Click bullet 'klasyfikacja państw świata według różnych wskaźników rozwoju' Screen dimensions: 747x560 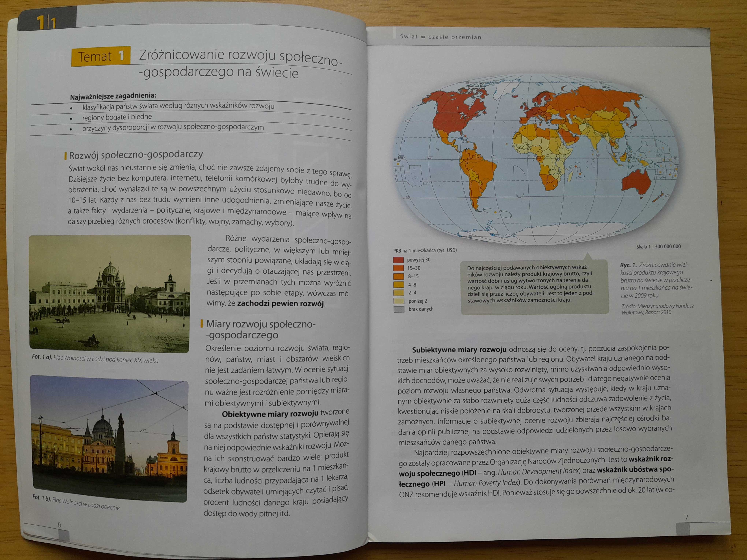(x=178, y=106)
